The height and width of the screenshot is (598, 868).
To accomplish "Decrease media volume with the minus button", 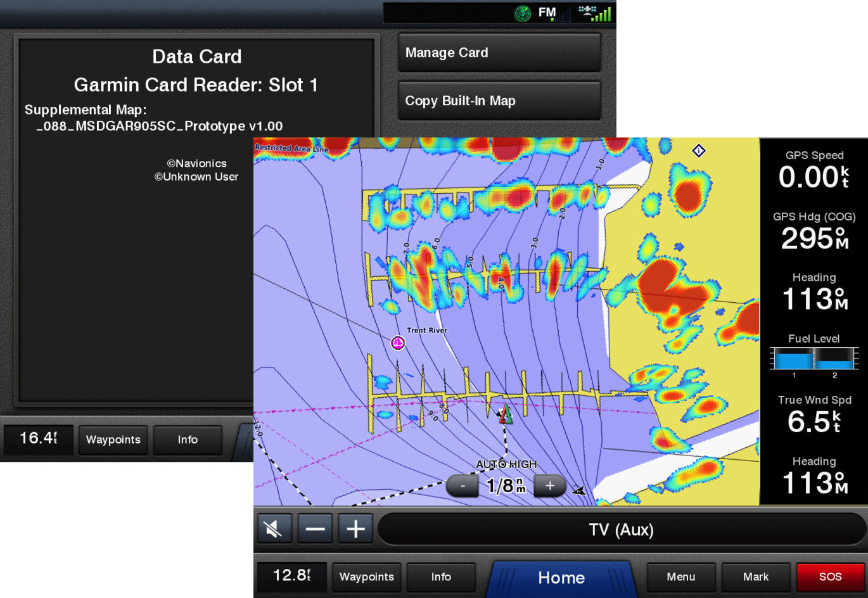I will [x=315, y=528].
